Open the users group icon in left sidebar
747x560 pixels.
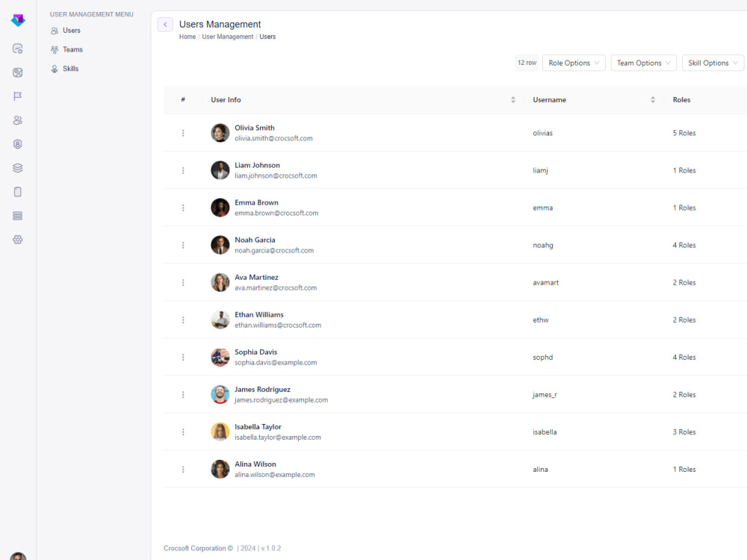point(18,120)
